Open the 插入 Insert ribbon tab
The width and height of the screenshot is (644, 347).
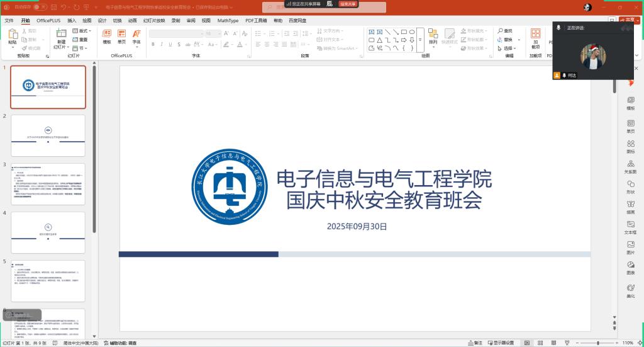72,20
